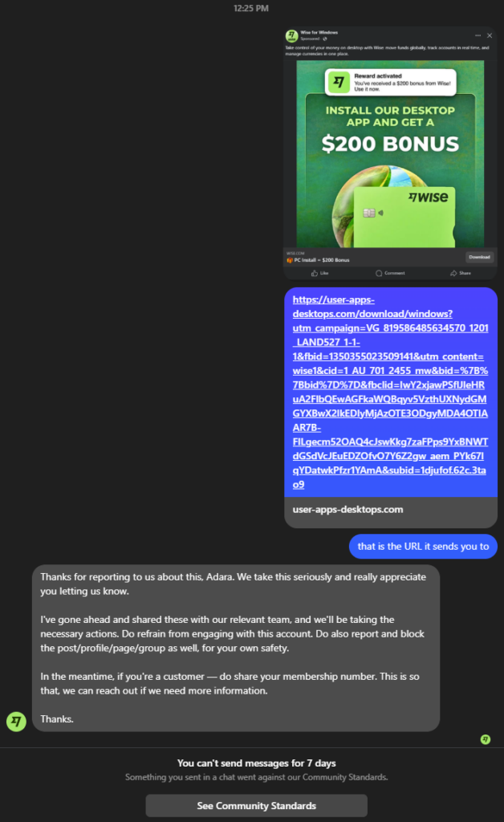This screenshot has width=504, height=822.
Task: Click the 'Wise for Windows' page name
Action: coord(319,32)
